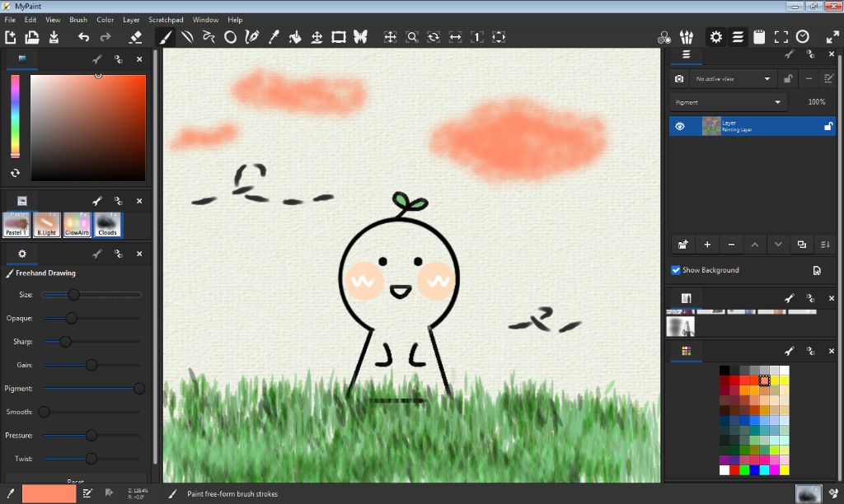
Task: Save the painting with the Save icon
Action: 54,37
